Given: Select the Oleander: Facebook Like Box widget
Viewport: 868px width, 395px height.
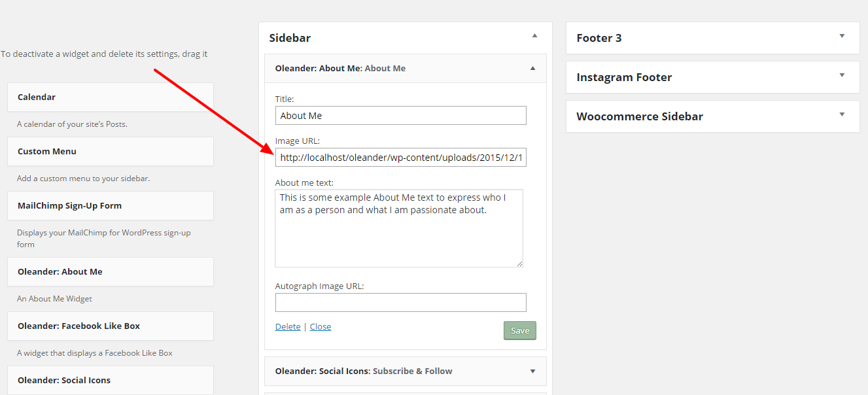Looking at the screenshot, I should tap(111, 326).
